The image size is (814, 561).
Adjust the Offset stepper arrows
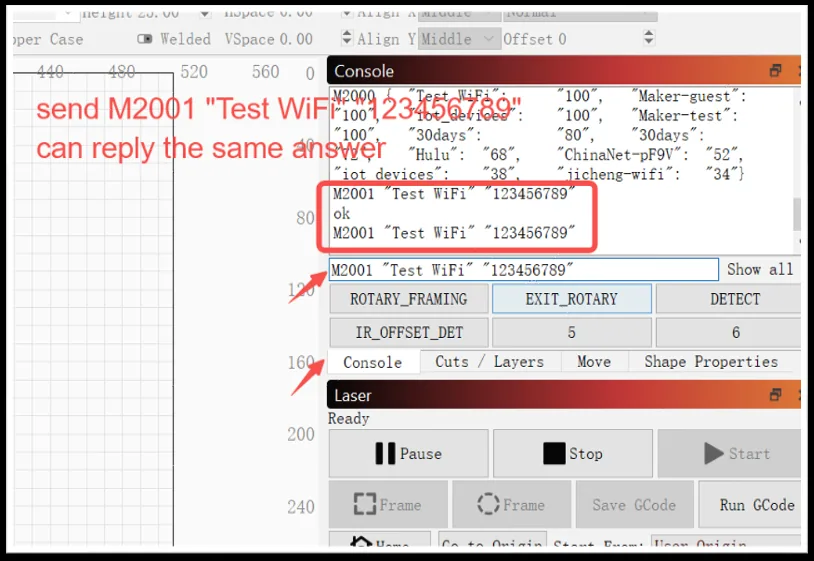(648, 38)
